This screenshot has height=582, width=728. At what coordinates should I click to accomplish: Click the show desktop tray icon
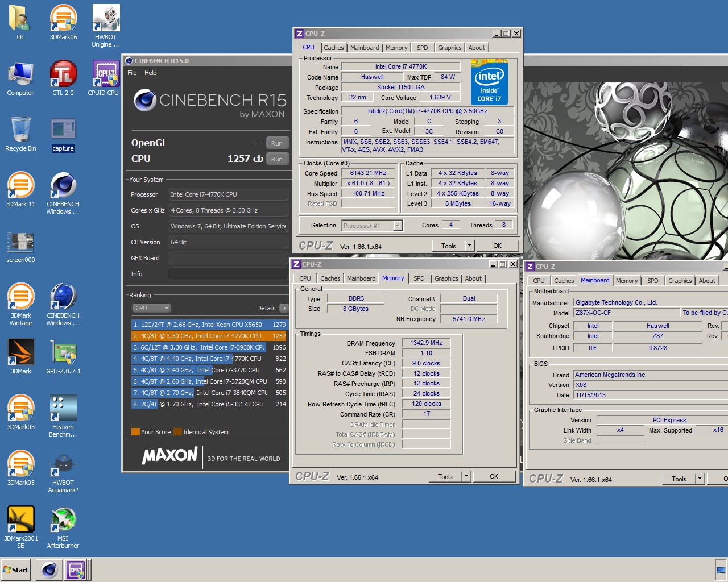tap(721, 569)
